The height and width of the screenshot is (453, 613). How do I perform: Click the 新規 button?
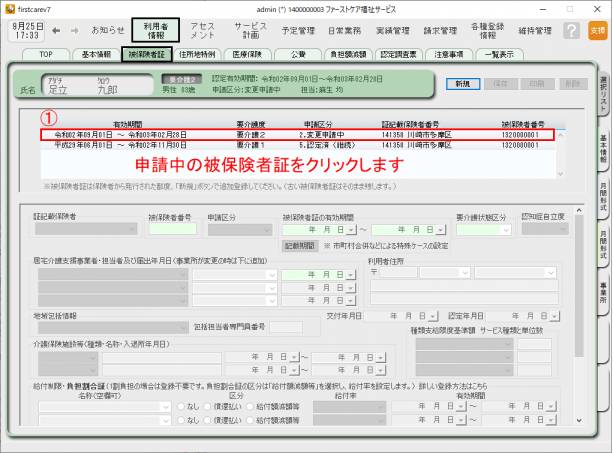pos(461,84)
